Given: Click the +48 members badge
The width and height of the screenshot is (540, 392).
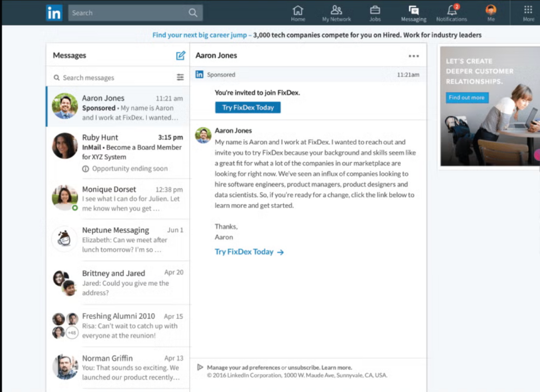Looking at the screenshot, I should 72,333.
